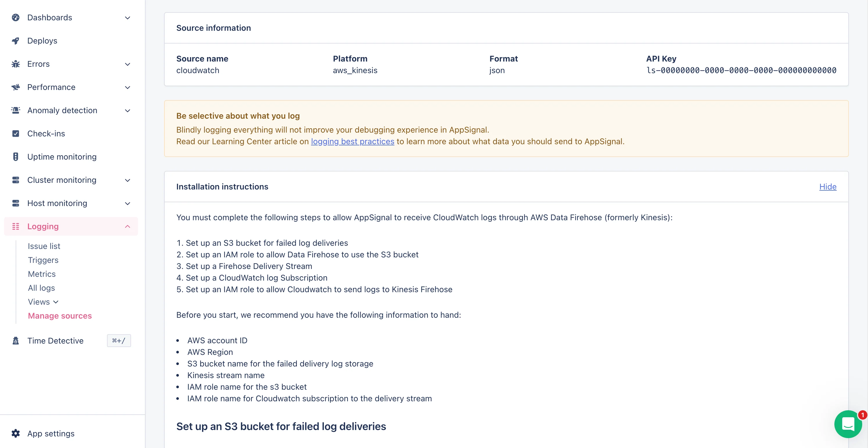The image size is (868, 448).
Task: Click the Time Detective detective icon
Action: click(15, 341)
